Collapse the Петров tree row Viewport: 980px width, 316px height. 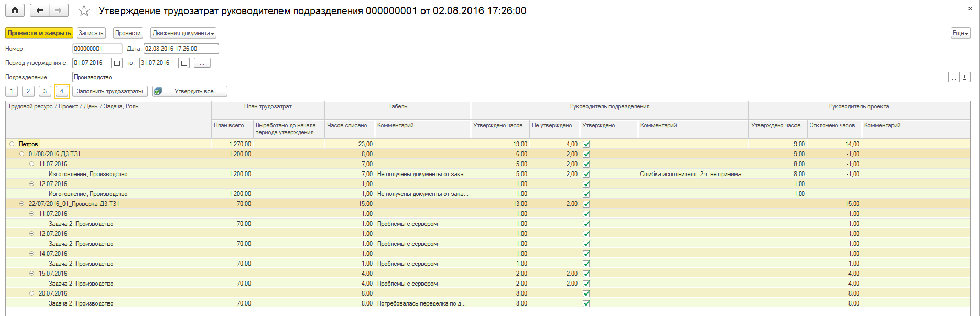point(12,144)
